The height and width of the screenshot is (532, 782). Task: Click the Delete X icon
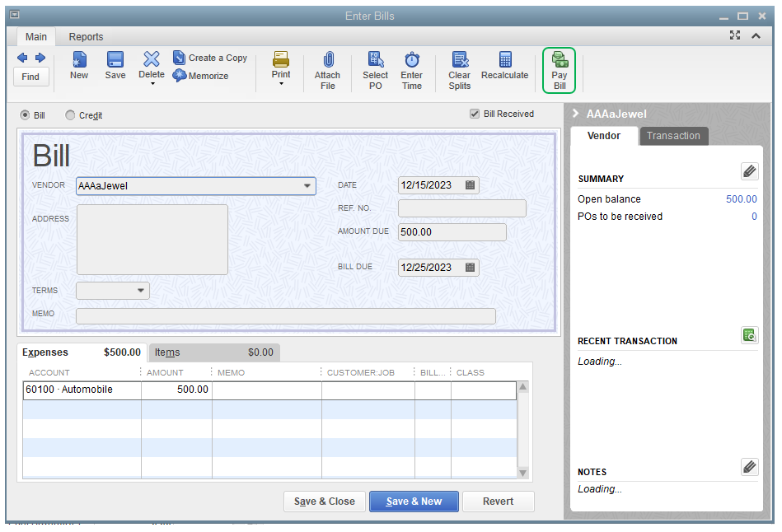pyautogui.click(x=152, y=58)
